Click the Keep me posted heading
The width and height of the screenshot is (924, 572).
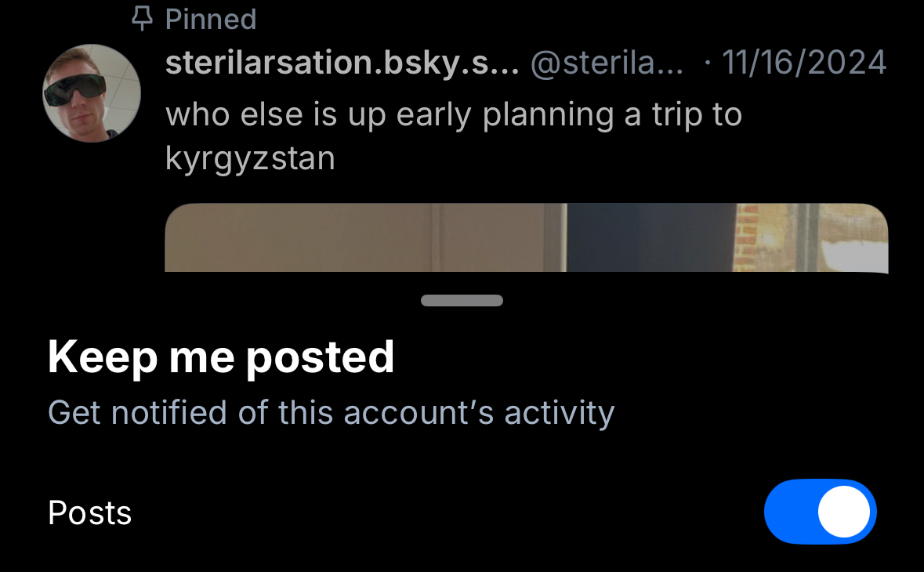tap(221, 357)
